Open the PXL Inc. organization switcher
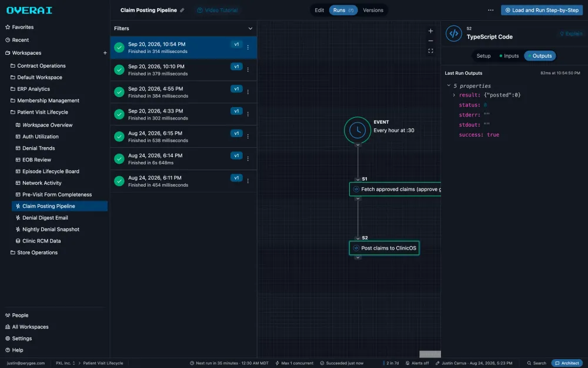This screenshot has width=588, height=368. [66, 363]
